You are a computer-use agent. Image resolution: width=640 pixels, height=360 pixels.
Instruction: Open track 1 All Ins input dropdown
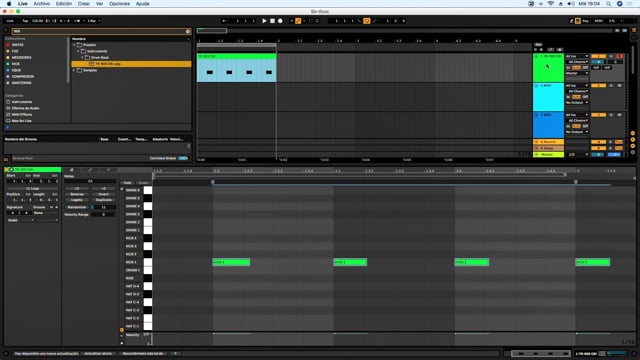pos(577,56)
